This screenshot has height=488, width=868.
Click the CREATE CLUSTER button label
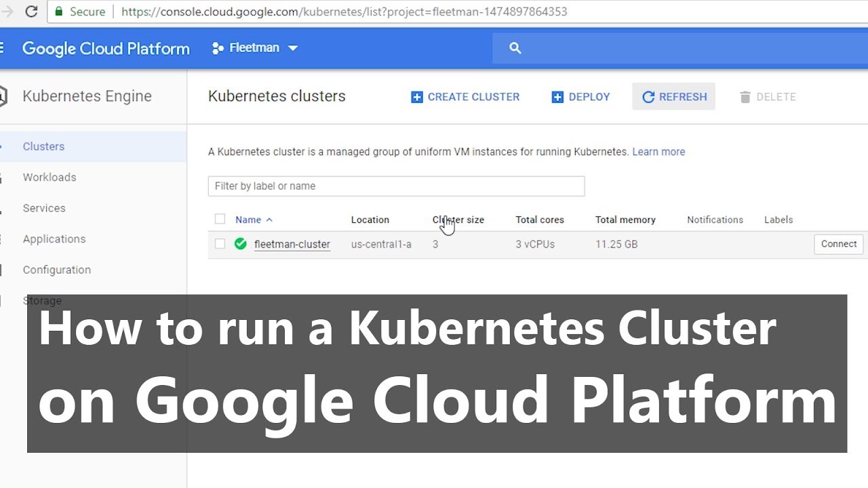(473, 97)
